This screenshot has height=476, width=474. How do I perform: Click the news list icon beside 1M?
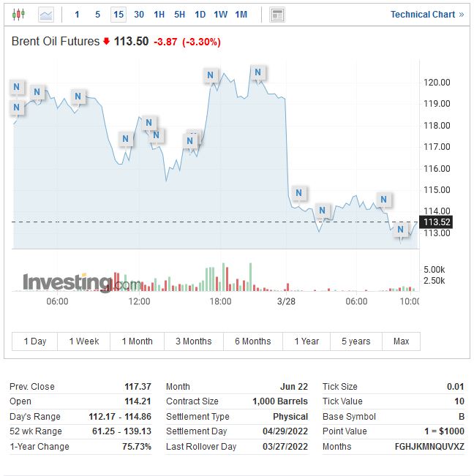pyautogui.click(x=277, y=15)
